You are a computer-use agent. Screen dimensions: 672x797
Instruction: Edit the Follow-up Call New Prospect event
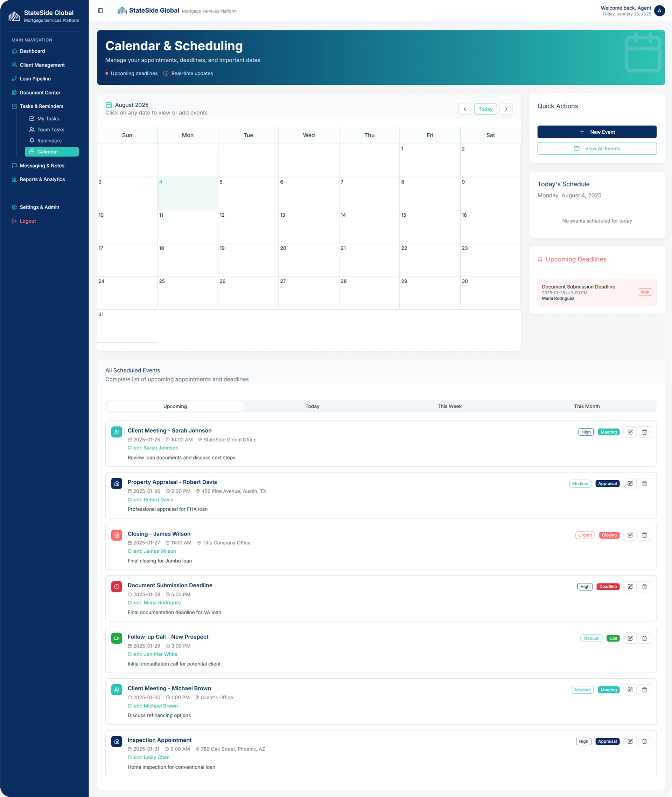(630, 638)
